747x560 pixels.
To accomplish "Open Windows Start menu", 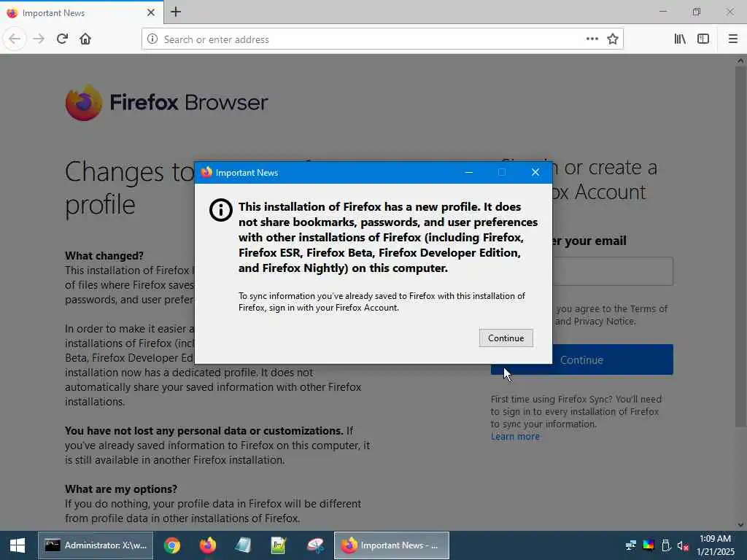I will tap(18, 545).
